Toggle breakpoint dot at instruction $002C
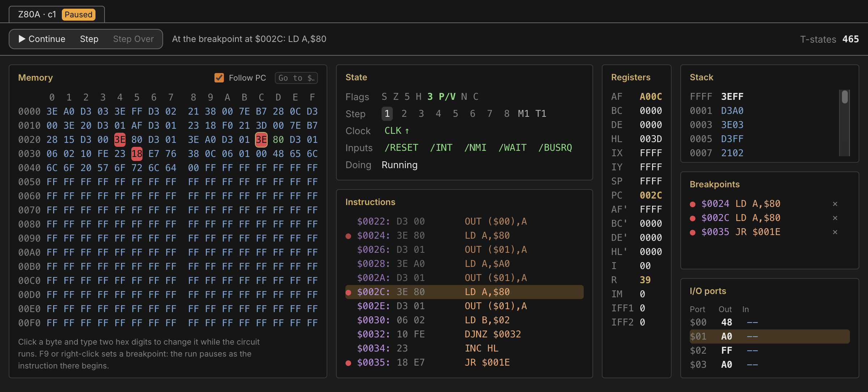This screenshot has width=868, height=392. coord(348,293)
